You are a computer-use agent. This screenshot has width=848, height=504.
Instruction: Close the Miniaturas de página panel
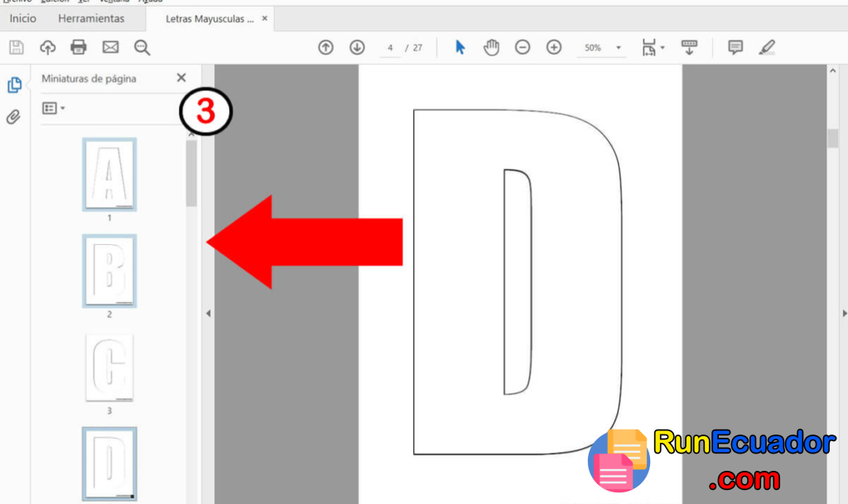point(181,79)
